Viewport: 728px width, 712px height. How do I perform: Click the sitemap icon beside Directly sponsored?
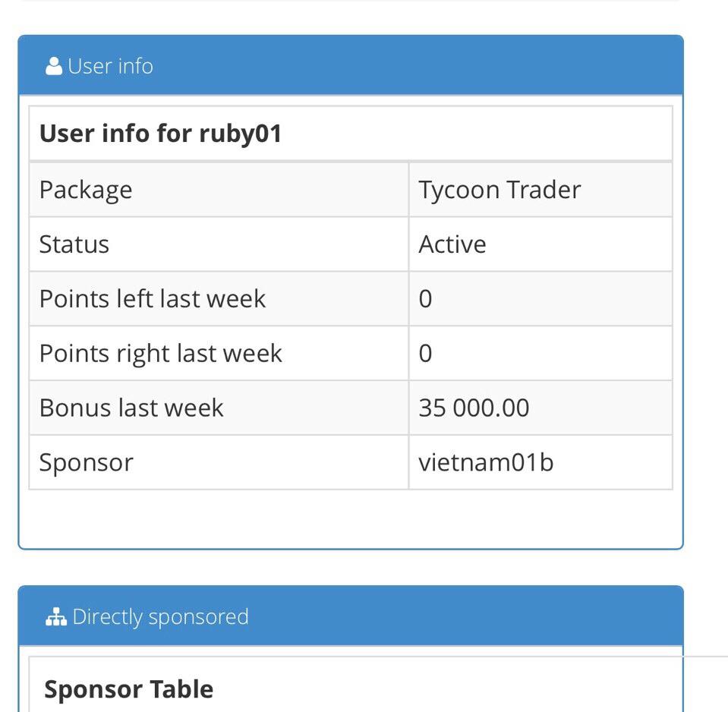(56, 617)
